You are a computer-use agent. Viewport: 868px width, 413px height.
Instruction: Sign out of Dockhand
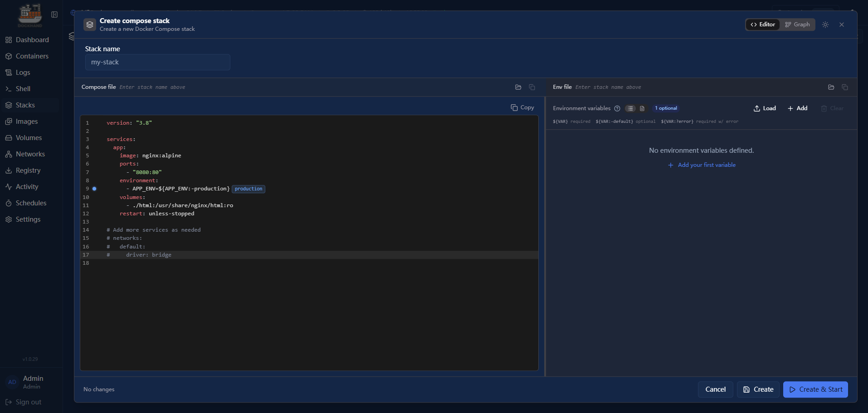click(24, 402)
